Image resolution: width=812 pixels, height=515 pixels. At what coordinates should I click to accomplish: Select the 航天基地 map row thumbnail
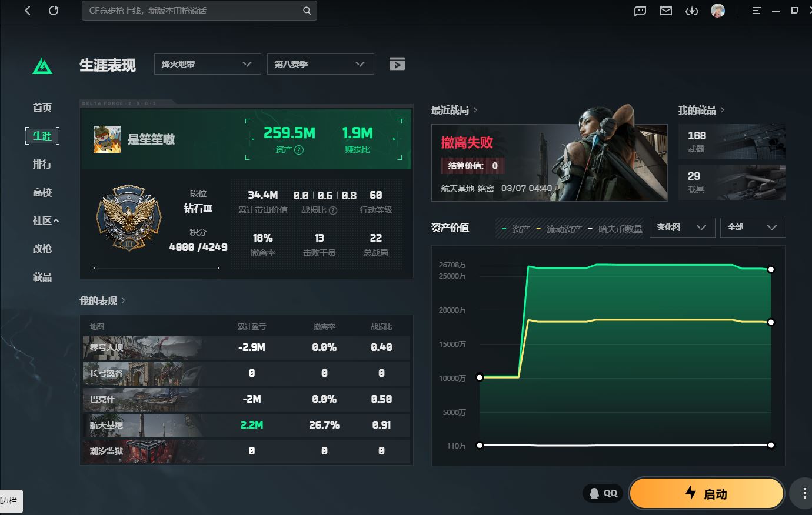(141, 425)
